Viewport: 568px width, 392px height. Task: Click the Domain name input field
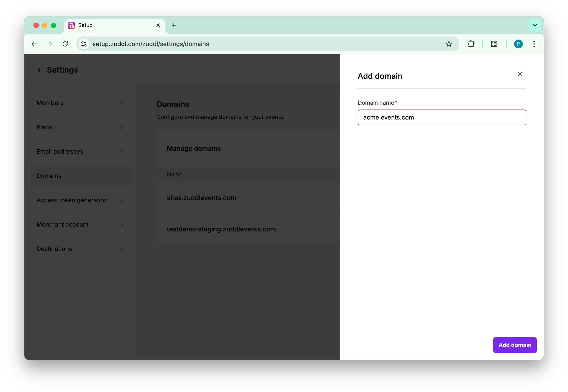[x=442, y=117]
